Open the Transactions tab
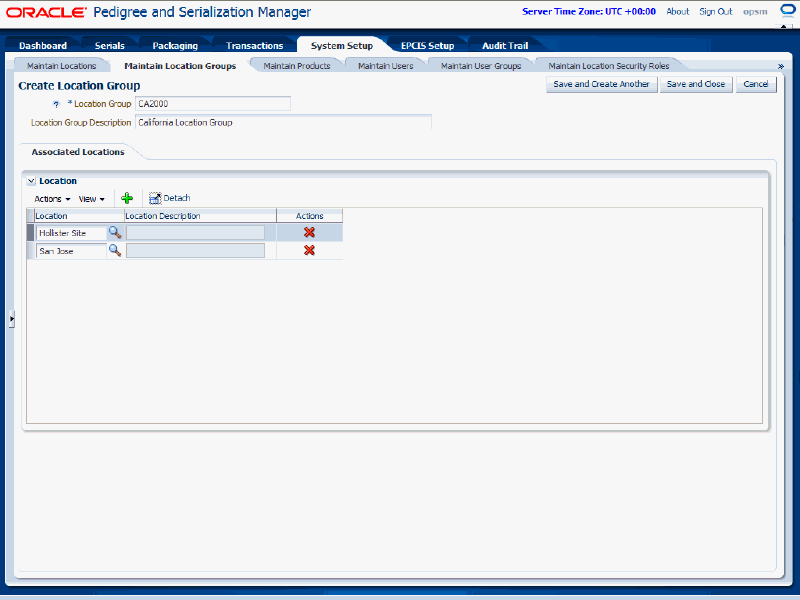Viewport: 800px width, 600px height. pos(255,45)
